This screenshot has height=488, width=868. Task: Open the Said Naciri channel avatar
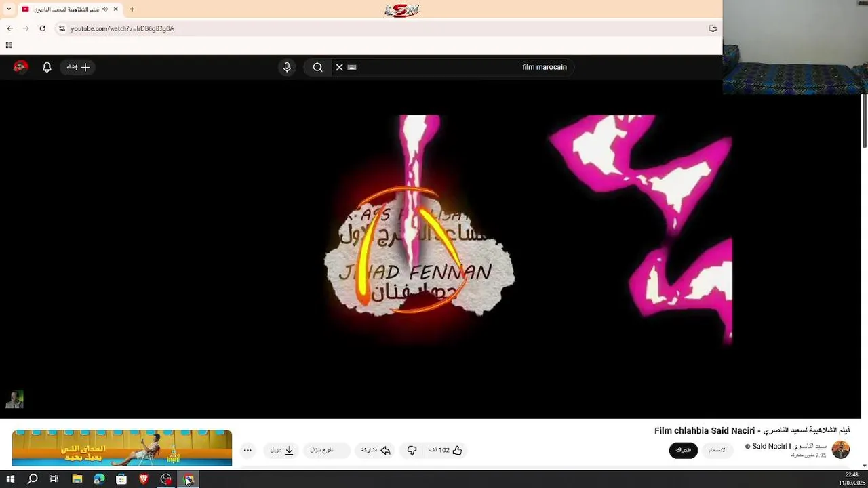[x=841, y=449]
